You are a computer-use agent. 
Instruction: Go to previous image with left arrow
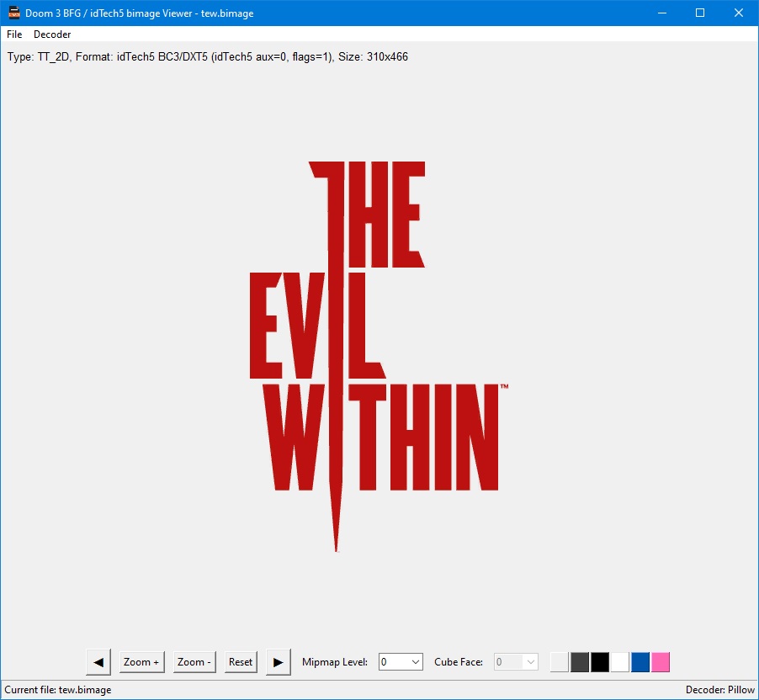click(98, 662)
